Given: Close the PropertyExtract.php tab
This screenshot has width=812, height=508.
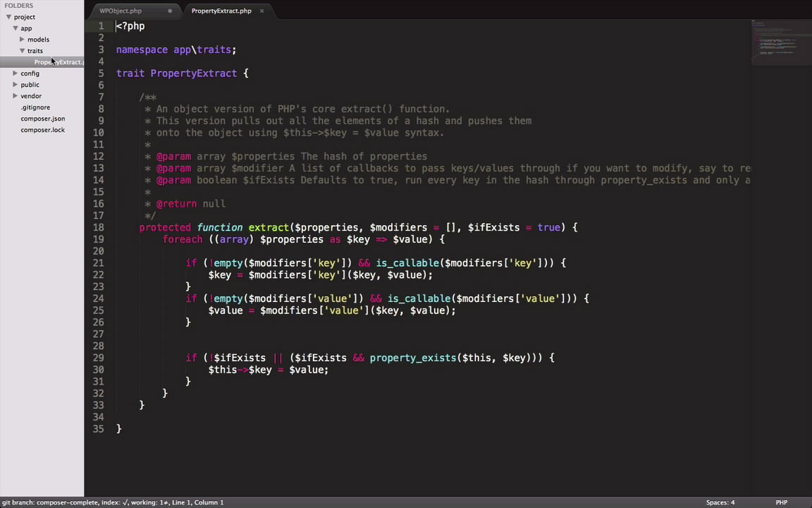Looking at the screenshot, I should (x=262, y=11).
